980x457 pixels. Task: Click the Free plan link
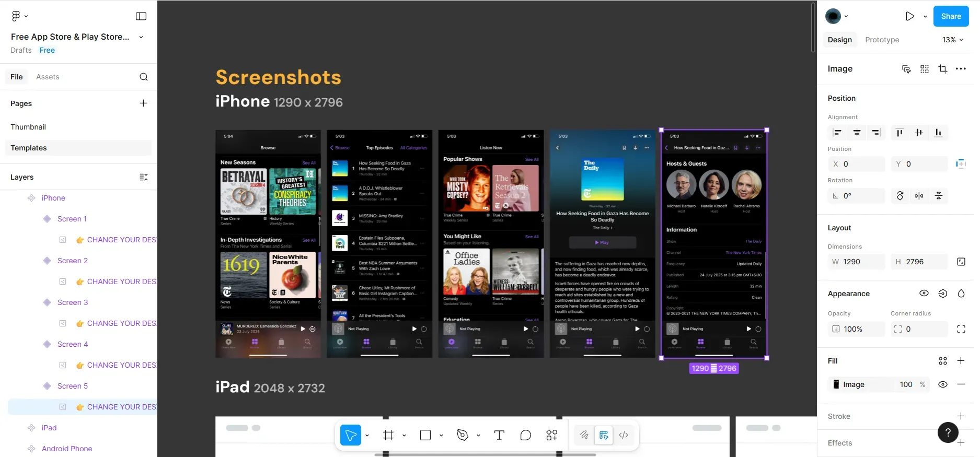click(47, 50)
